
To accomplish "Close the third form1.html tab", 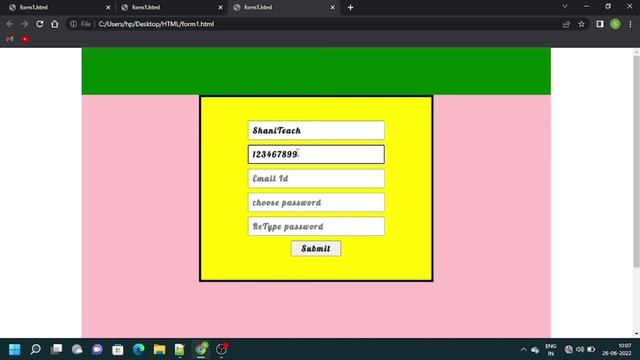I will coord(333,7).
